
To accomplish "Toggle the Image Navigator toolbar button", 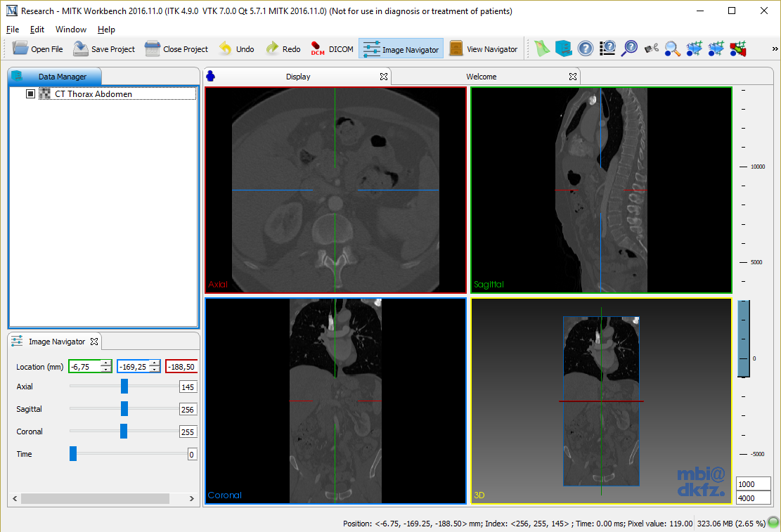I will (x=401, y=48).
